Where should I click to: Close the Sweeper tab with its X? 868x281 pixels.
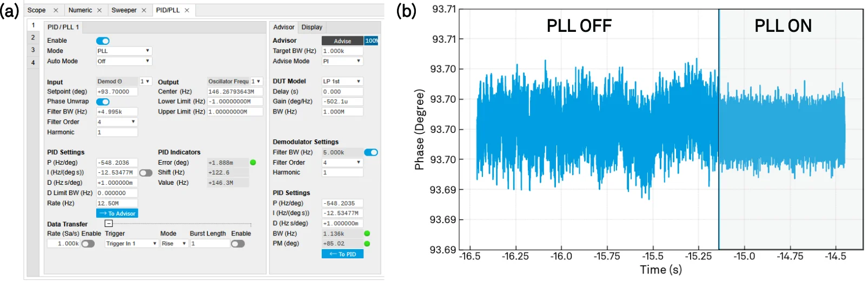point(144,10)
